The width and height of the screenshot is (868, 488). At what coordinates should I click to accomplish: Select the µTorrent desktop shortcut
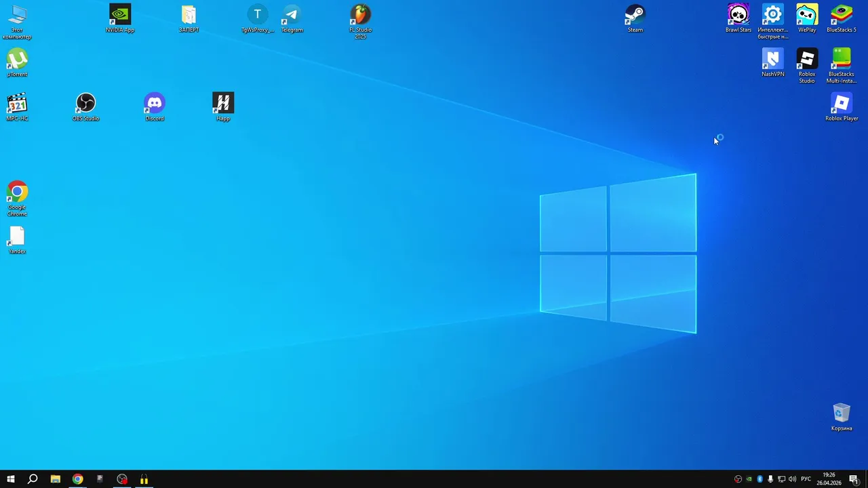[17, 62]
